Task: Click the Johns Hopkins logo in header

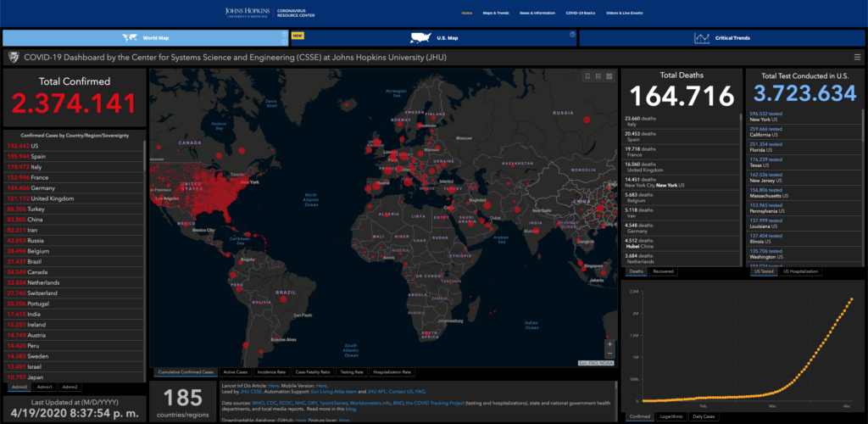Action: (250, 13)
